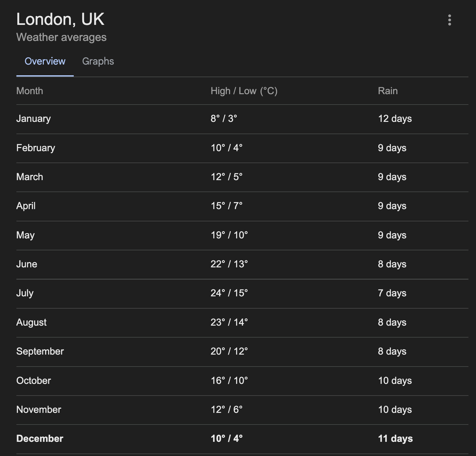The width and height of the screenshot is (476, 456).
Task: Click November's 12° / 6° temperature
Action: 227,410
